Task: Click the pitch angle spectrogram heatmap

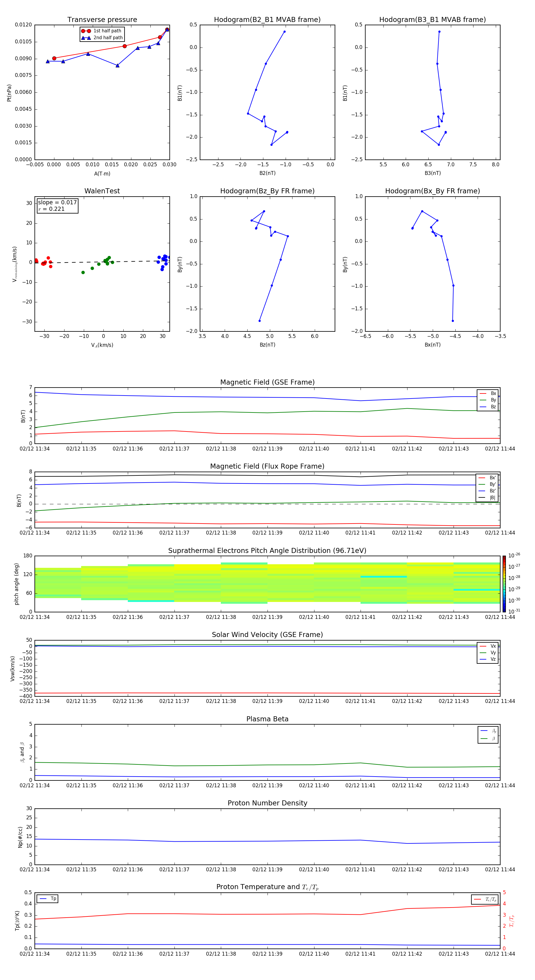Action: click(267, 583)
